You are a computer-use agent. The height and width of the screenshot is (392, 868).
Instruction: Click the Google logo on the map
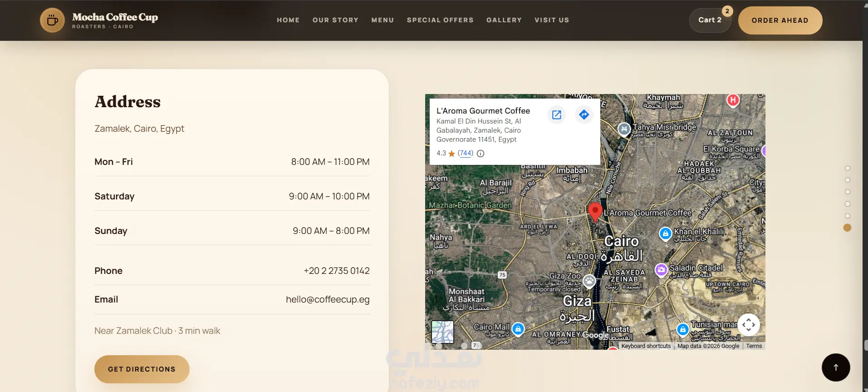[x=595, y=335]
